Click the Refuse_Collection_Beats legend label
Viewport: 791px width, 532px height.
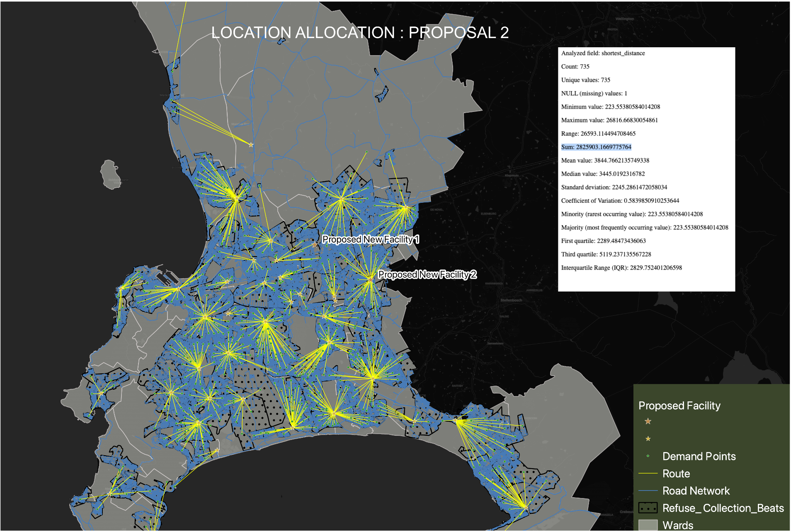pos(723,508)
